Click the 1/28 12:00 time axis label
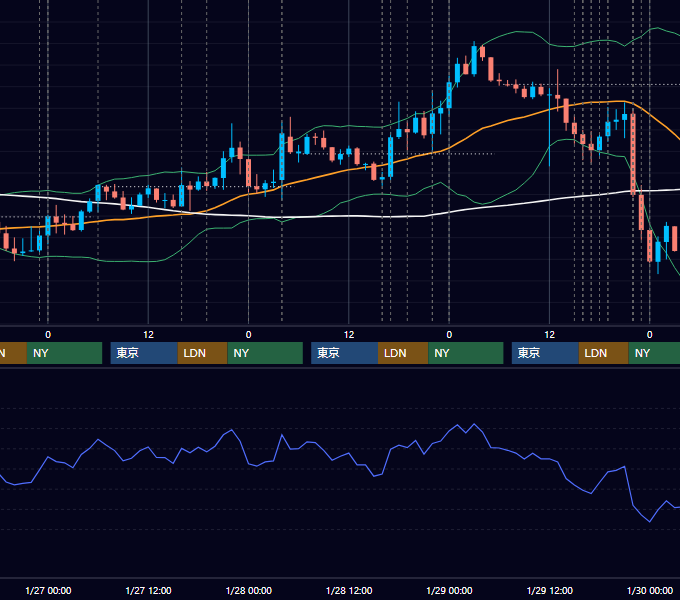The image size is (680, 600). coord(349,590)
